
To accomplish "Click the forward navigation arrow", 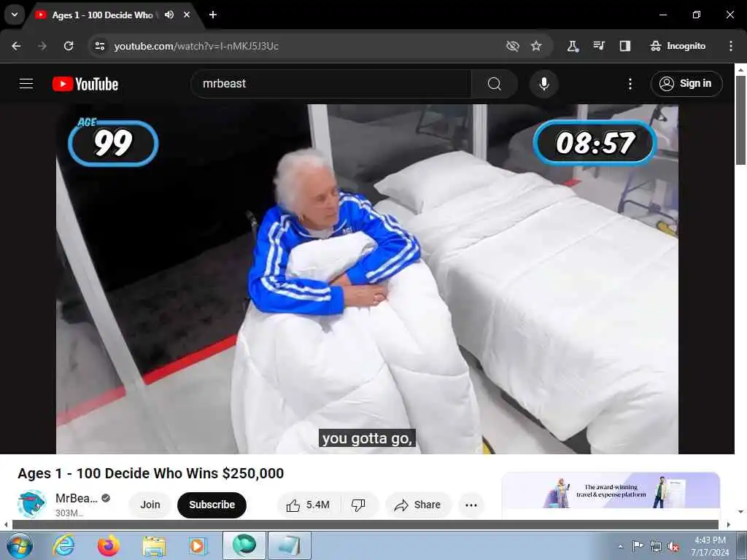I will coord(42,46).
